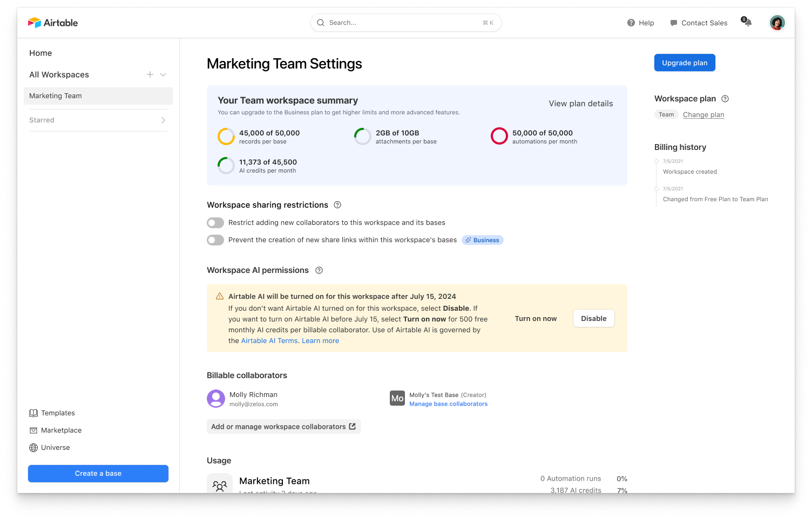Screen dimensions: 812x520
Task: Select Marketing Team workspace in sidebar
Action: (x=98, y=96)
